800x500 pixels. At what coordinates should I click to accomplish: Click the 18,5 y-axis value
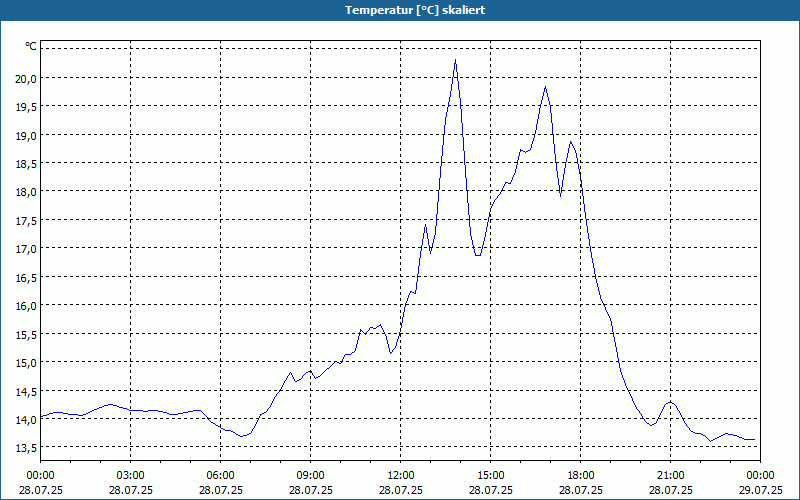click(x=28, y=163)
